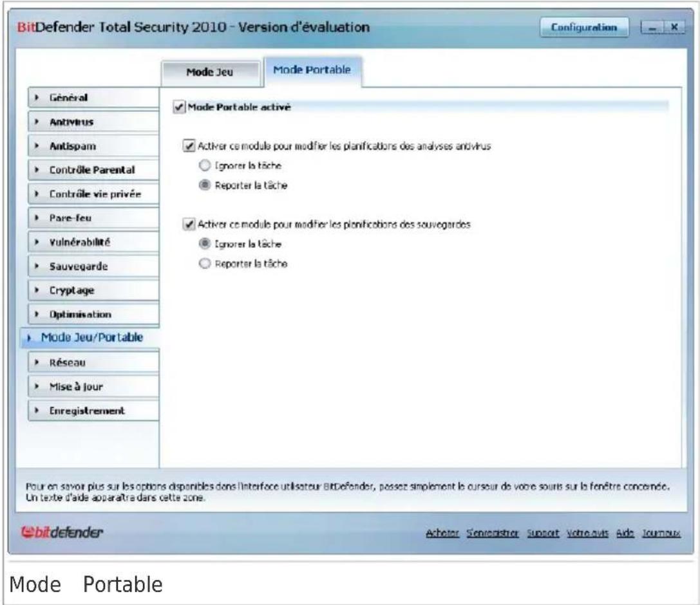
Task: Switch to the Mode Jeu tab
Action: (x=211, y=73)
